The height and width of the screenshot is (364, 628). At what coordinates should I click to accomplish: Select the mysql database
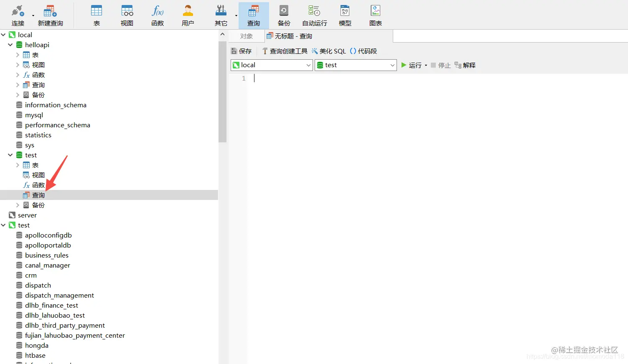29,115
